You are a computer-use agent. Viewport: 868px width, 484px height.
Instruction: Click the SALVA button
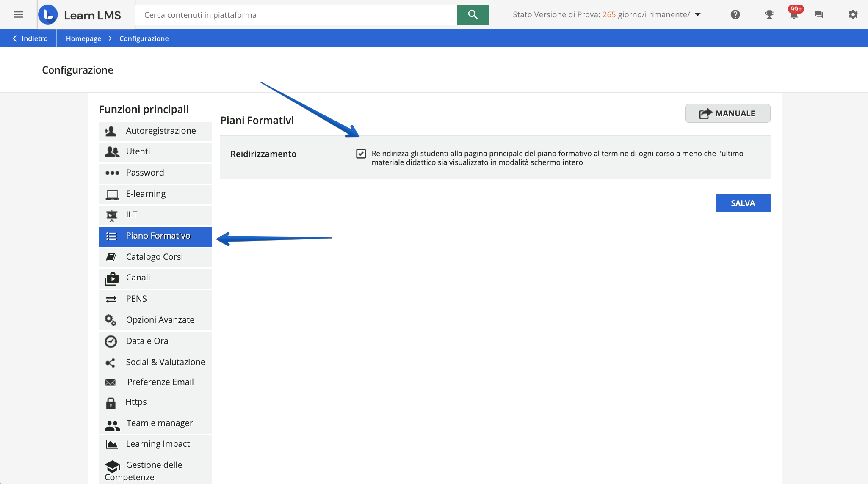click(x=743, y=203)
